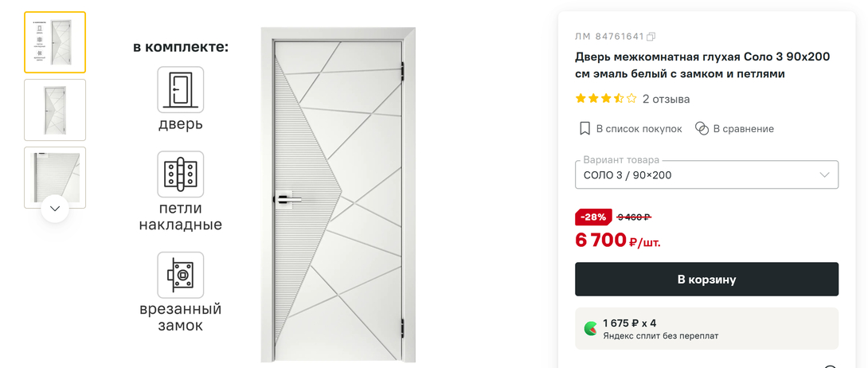Screen dimensions: 868x368
Task: Click the В сравнение label
Action: pos(743,128)
